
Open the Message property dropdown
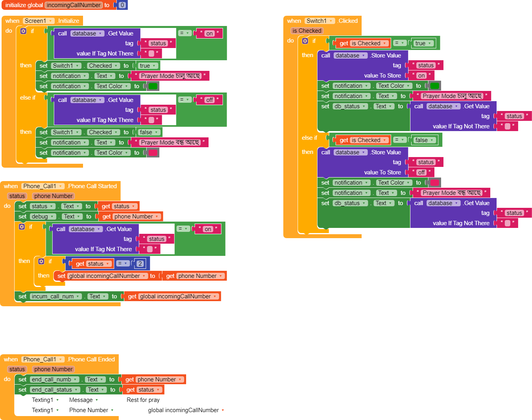[83, 400]
